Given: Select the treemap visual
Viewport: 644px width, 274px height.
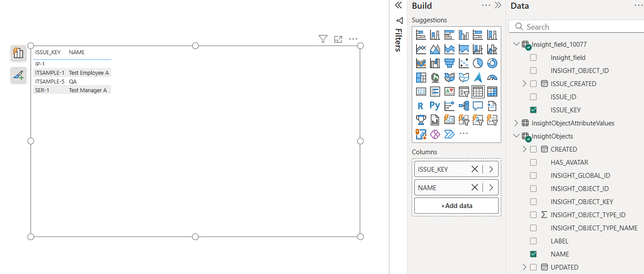Looking at the screenshot, I should click(x=420, y=78).
